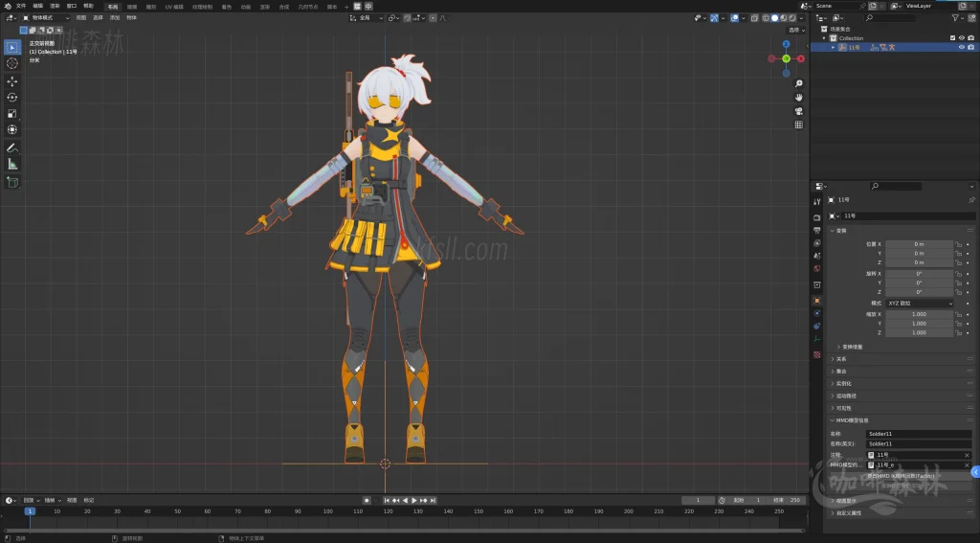Collapse the MMD model info panel
Screen dimensions: 980x543
click(834, 421)
